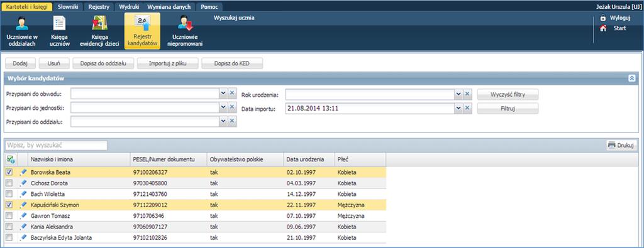The width and height of the screenshot is (644, 248).
Task: Click Wyczyść filtry button
Action: 508,95
